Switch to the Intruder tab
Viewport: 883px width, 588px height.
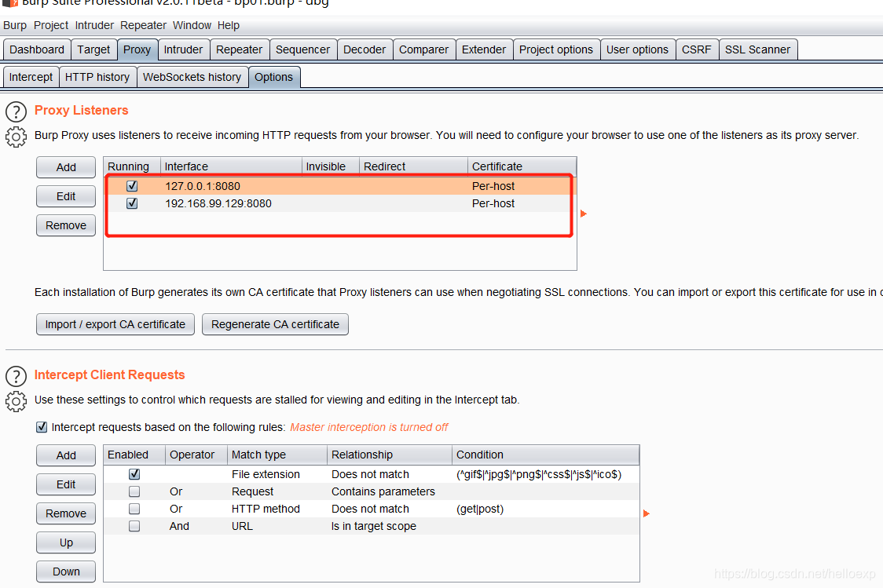183,49
